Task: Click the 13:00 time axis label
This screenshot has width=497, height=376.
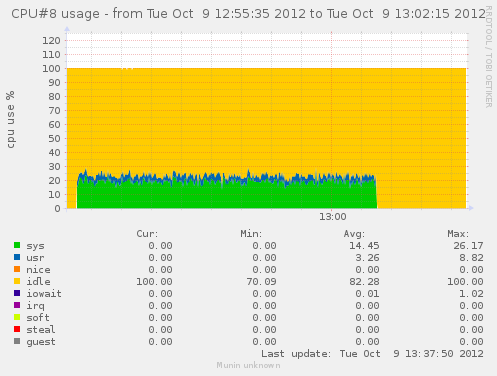Action: (333, 217)
